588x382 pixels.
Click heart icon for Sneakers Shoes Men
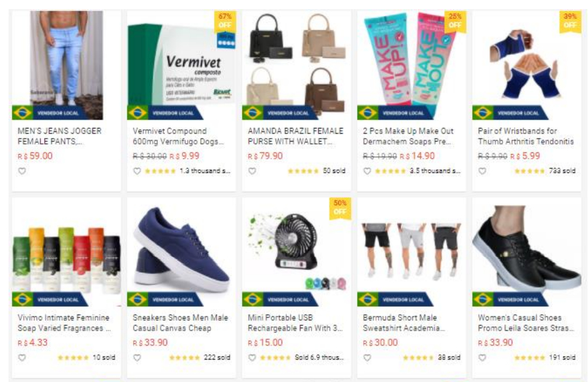click(x=137, y=357)
